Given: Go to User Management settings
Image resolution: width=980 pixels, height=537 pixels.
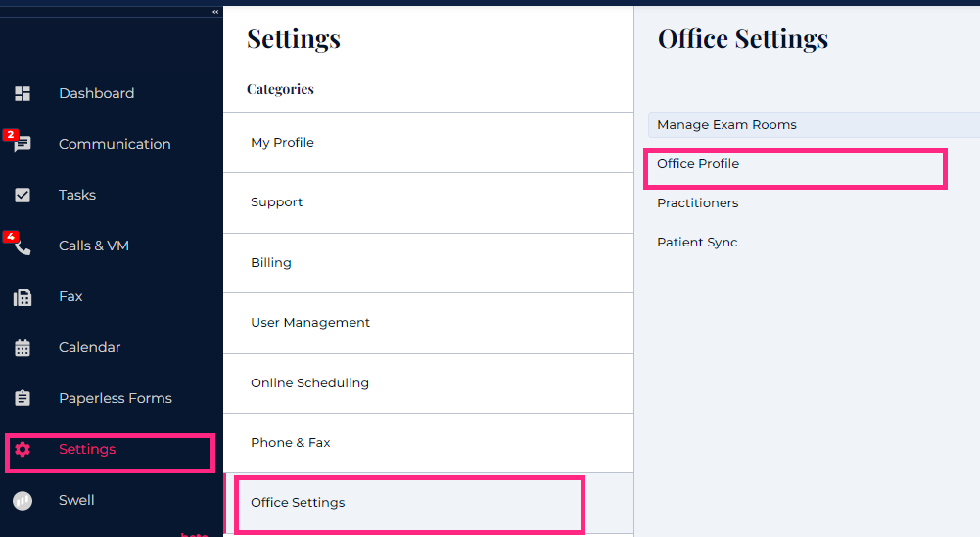Looking at the screenshot, I should coord(310,323).
